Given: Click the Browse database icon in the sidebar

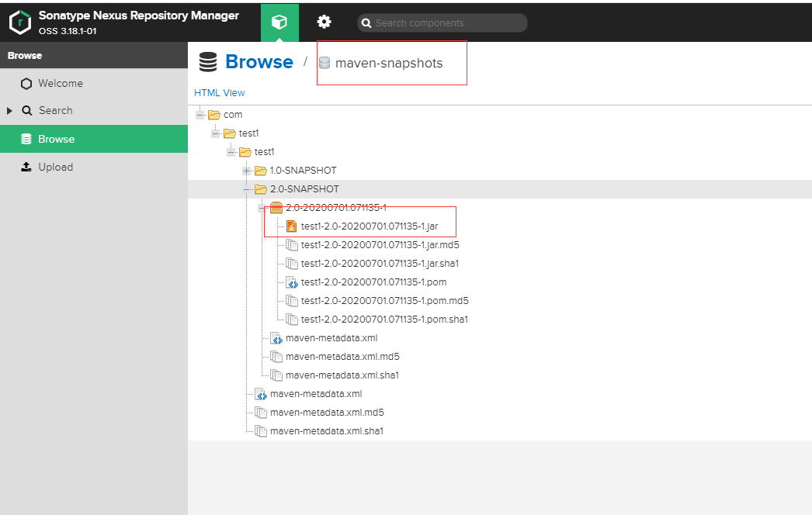Looking at the screenshot, I should pos(26,139).
